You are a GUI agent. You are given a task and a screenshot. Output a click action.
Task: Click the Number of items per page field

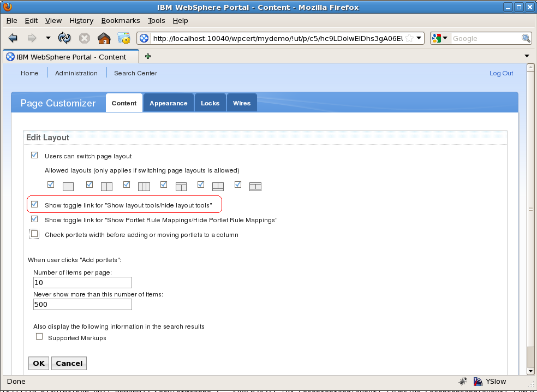pos(82,282)
